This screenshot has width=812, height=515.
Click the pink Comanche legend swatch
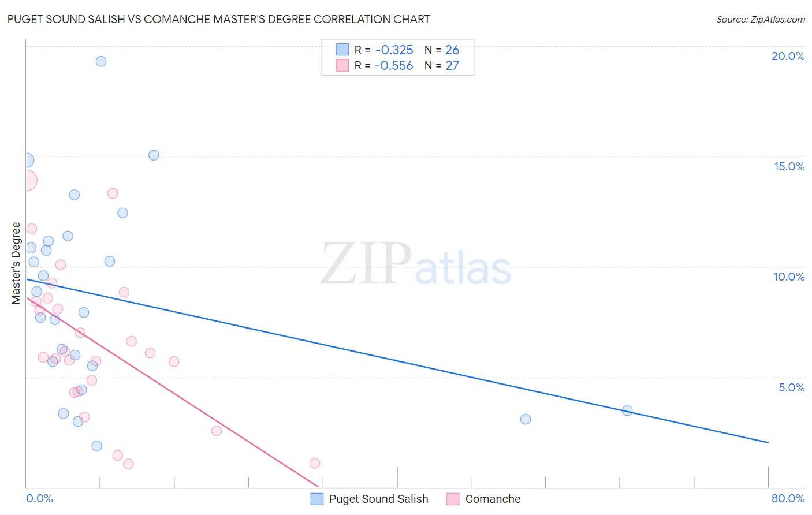453,499
